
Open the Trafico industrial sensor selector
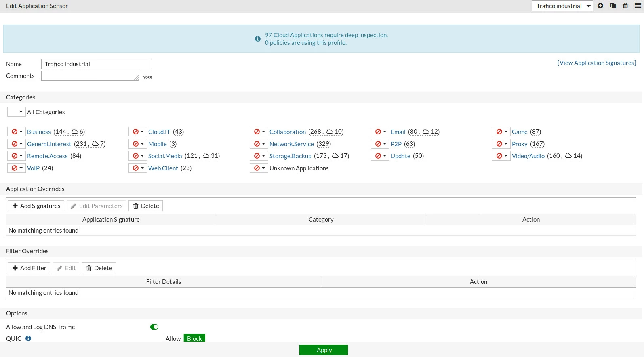coord(562,6)
